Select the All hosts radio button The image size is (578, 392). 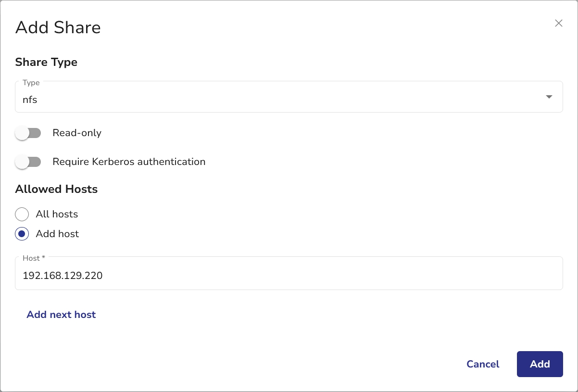click(x=22, y=214)
